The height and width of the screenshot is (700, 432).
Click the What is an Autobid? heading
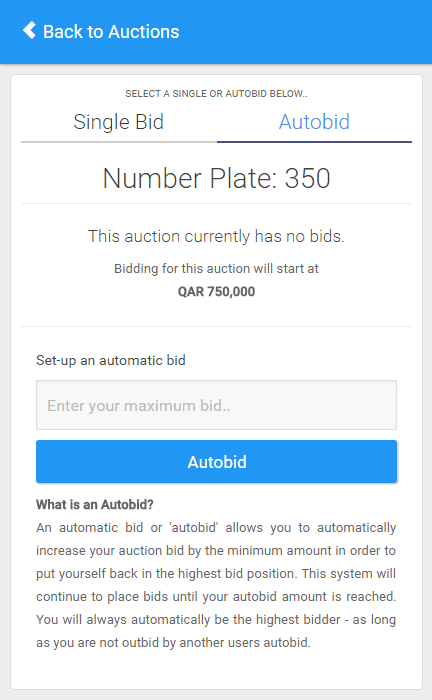click(95, 504)
